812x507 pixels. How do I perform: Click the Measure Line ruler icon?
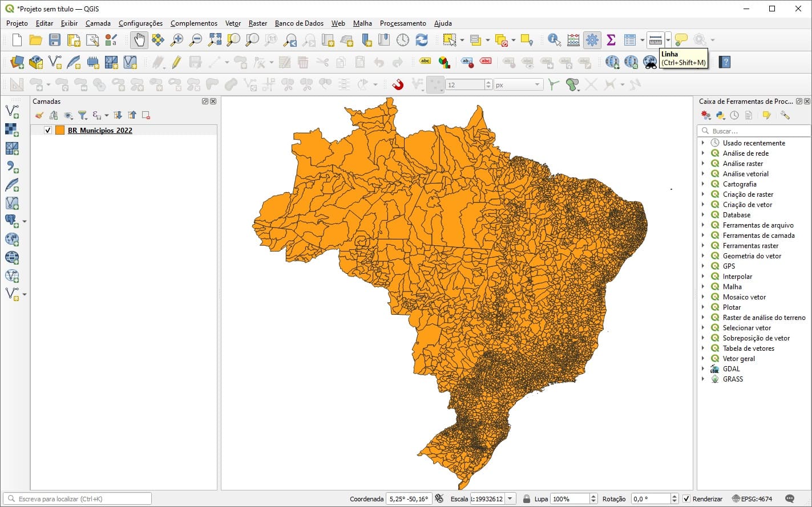tap(656, 40)
